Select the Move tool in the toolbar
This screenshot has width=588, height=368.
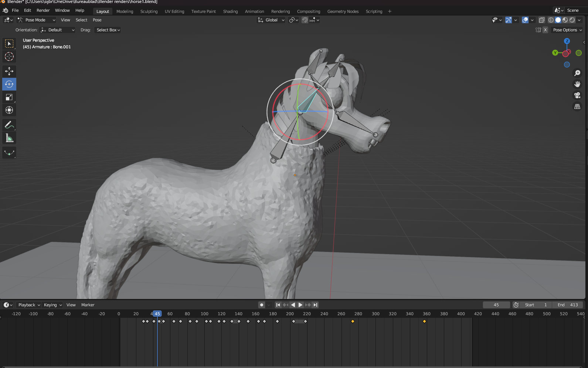pyautogui.click(x=9, y=71)
